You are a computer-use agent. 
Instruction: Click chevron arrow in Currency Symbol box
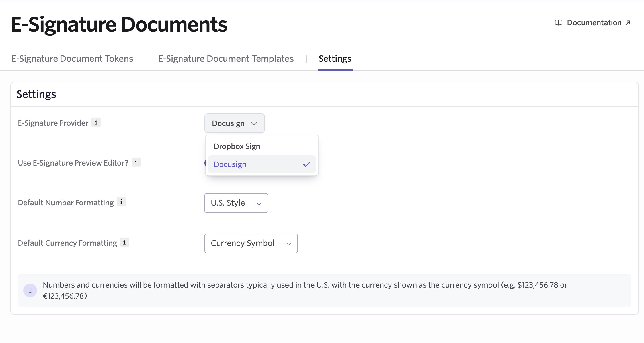(288, 244)
